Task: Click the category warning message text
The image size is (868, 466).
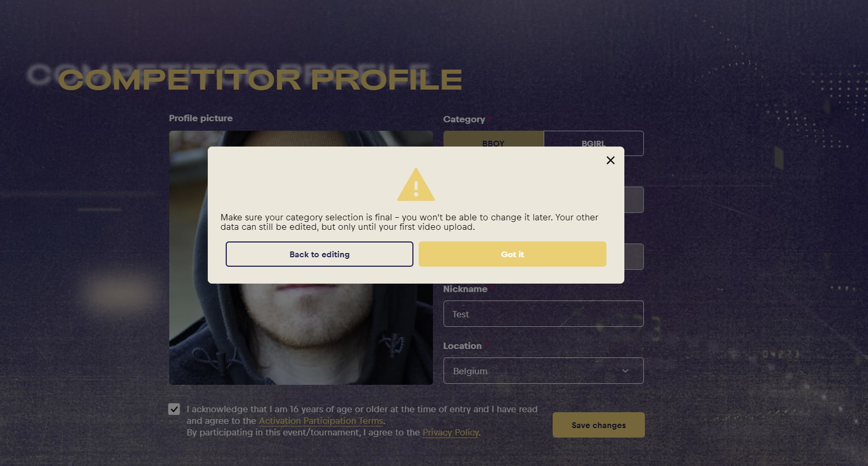Action: point(409,222)
